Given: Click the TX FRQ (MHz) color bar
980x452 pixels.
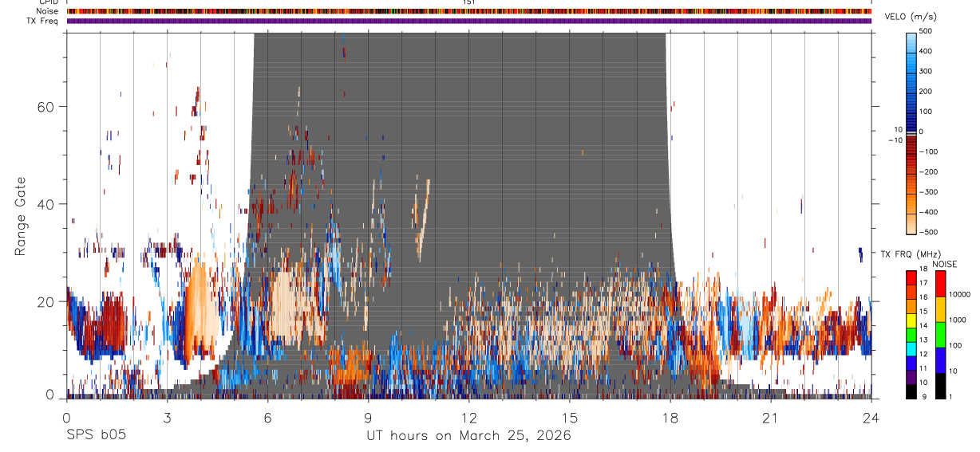Looking at the screenshot, I should (x=911, y=335).
